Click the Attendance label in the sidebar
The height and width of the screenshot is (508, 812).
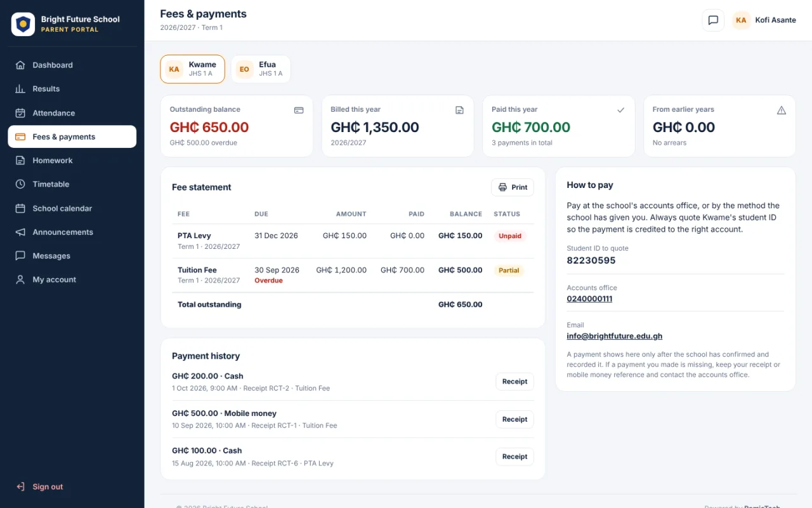(x=54, y=113)
